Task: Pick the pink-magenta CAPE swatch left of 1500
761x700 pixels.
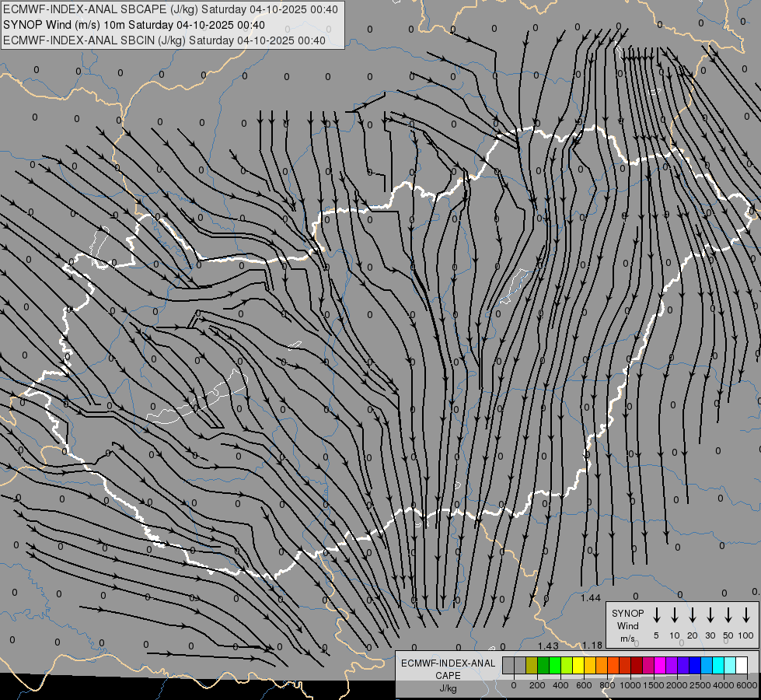Action: 648,665
